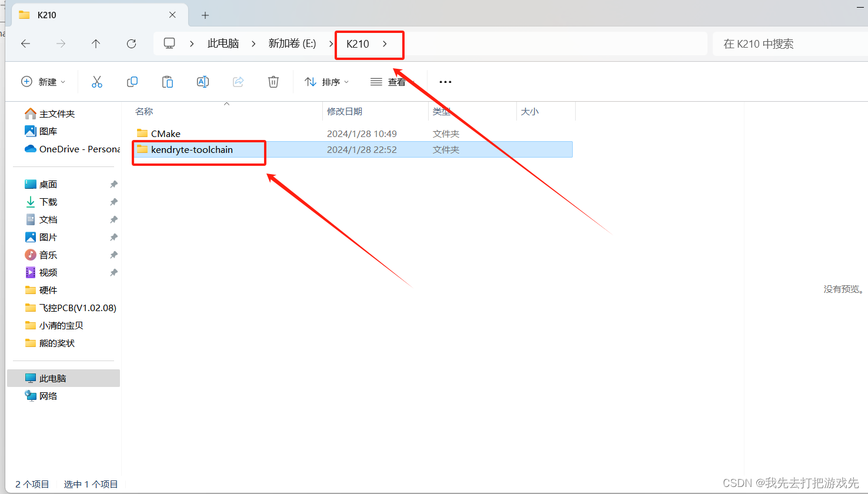Viewport: 868px width, 494px height.
Task: Click the computer icon in address bar
Action: (169, 44)
